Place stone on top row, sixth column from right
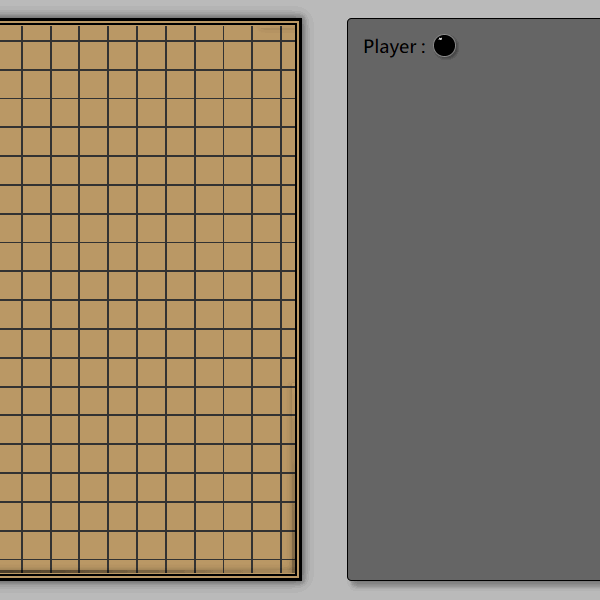 point(137,41)
